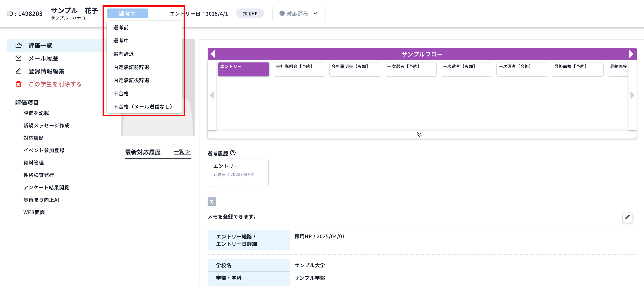Expand flow panel with double chevron
Image resolution: width=644 pixels, height=286 pixels.
point(420,134)
